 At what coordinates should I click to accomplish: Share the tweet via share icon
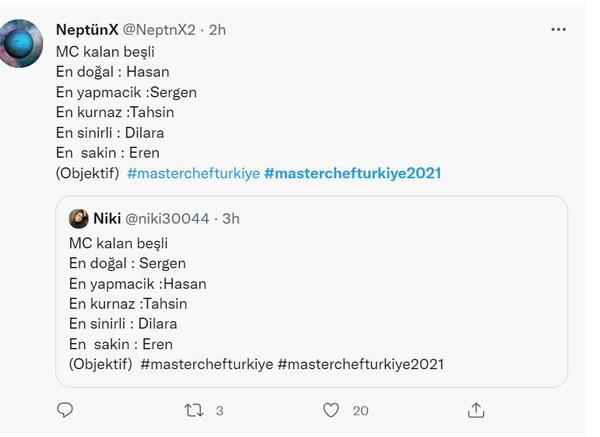476,410
